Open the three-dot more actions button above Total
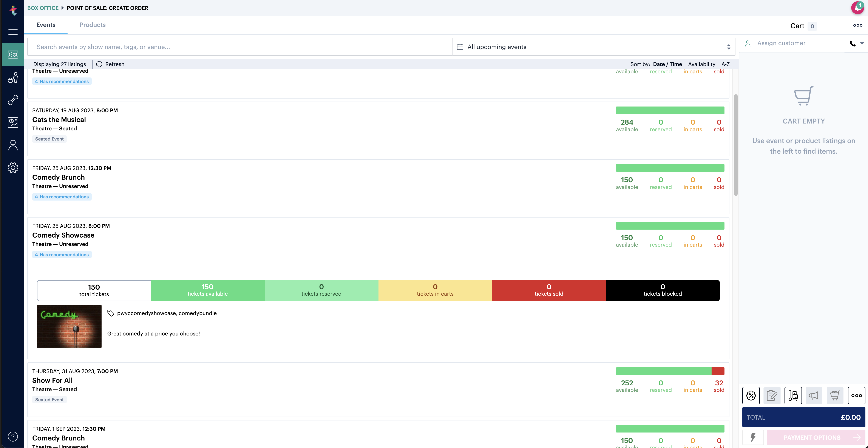868x448 pixels. click(857, 395)
